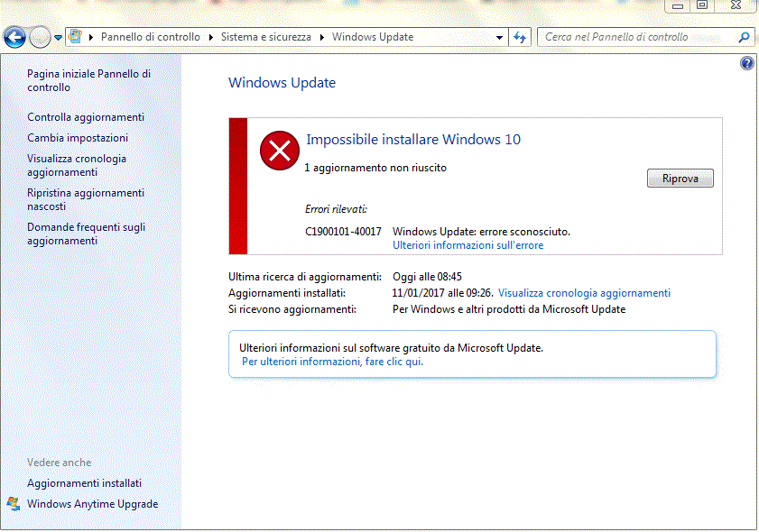The height and width of the screenshot is (532, 759).
Task: Click the refresh button in address bar
Action: coord(520,37)
